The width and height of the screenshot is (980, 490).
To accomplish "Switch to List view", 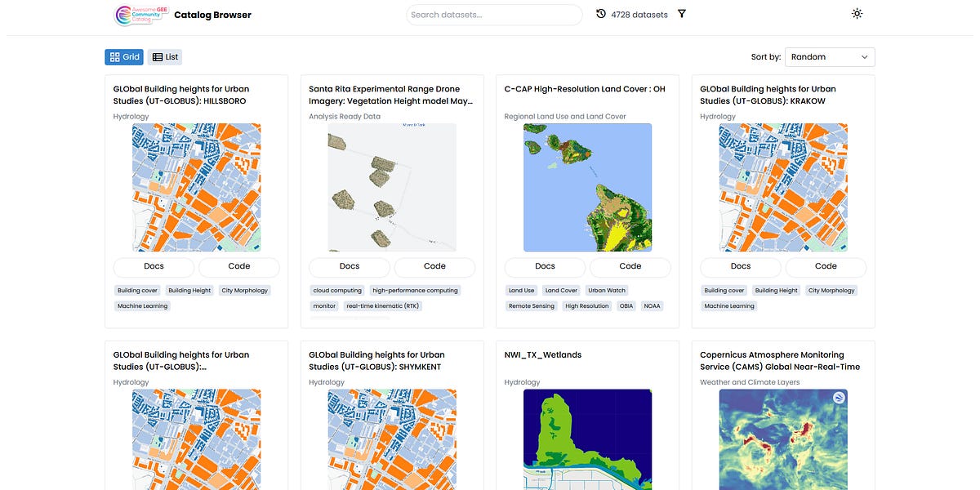I will click(x=165, y=57).
